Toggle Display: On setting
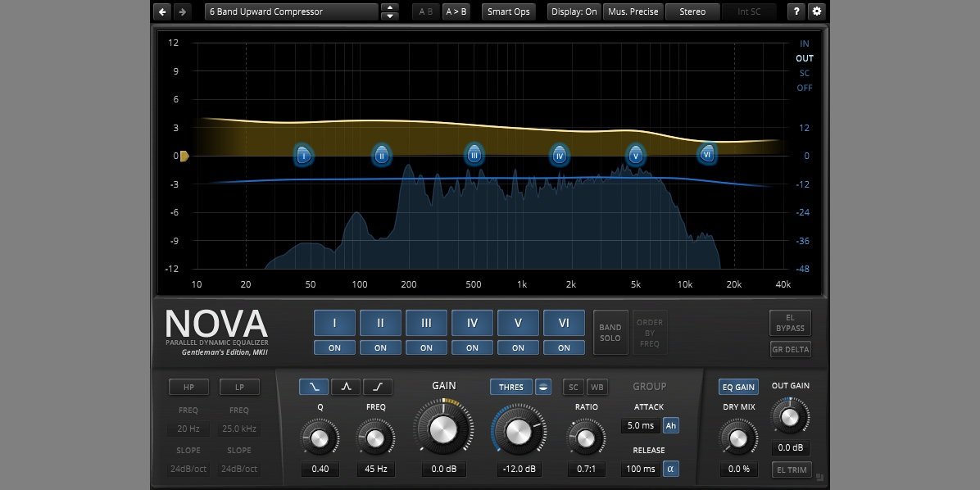The image size is (980, 490). click(574, 11)
